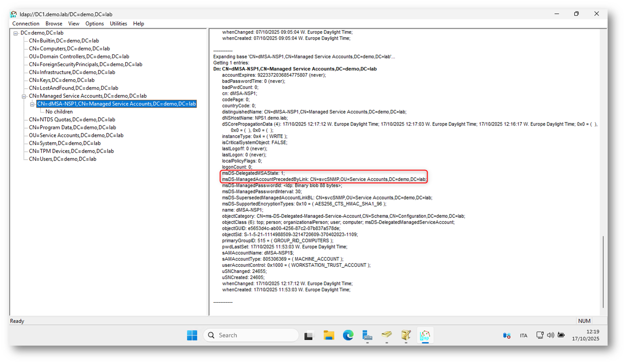Click the 'dNSHostName: NPS1.demo.lab;' line
The image size is (626, 364).
tap(255, 118)
